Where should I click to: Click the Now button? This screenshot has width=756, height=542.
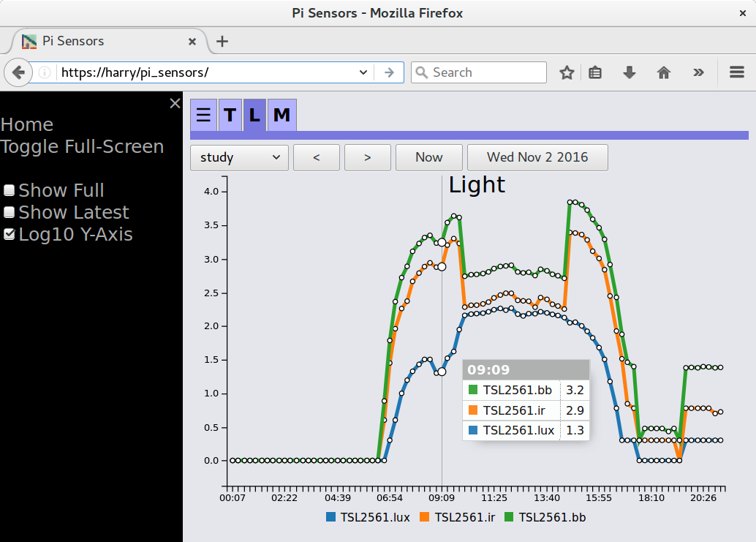(429, 158)
